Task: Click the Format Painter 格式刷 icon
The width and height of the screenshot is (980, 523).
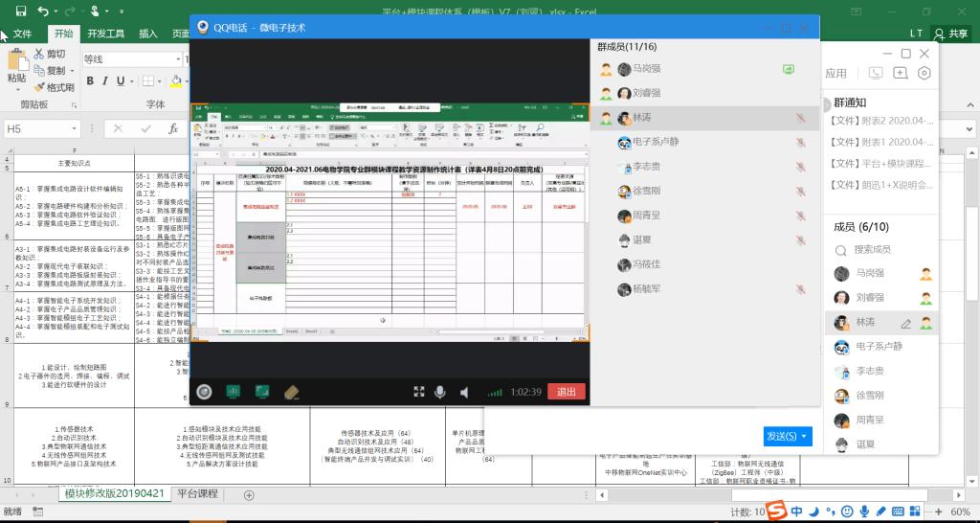Action: pos(40,87)
